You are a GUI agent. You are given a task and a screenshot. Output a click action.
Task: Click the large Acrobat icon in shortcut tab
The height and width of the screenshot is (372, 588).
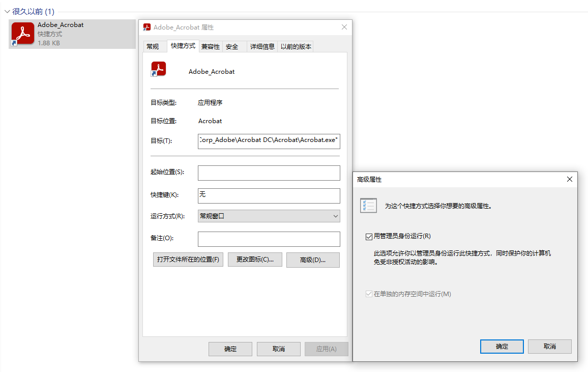(x=158, y=69)
